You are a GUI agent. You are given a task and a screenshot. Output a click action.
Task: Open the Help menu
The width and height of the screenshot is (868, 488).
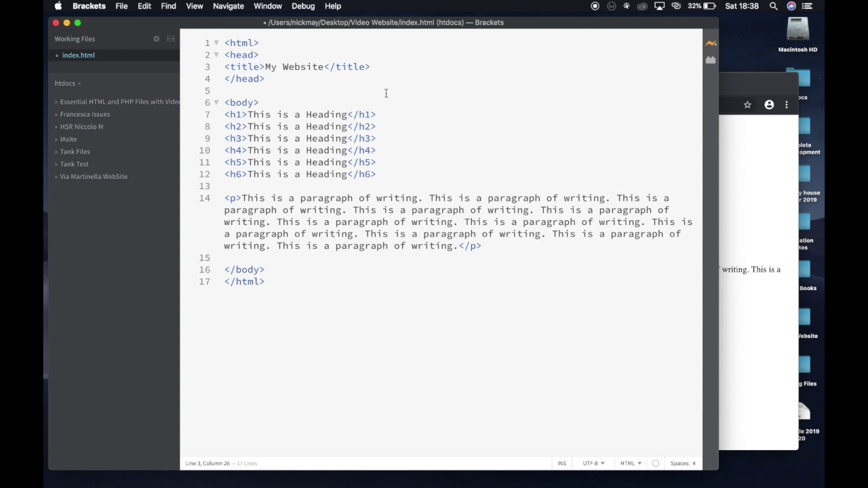[333, 6]
